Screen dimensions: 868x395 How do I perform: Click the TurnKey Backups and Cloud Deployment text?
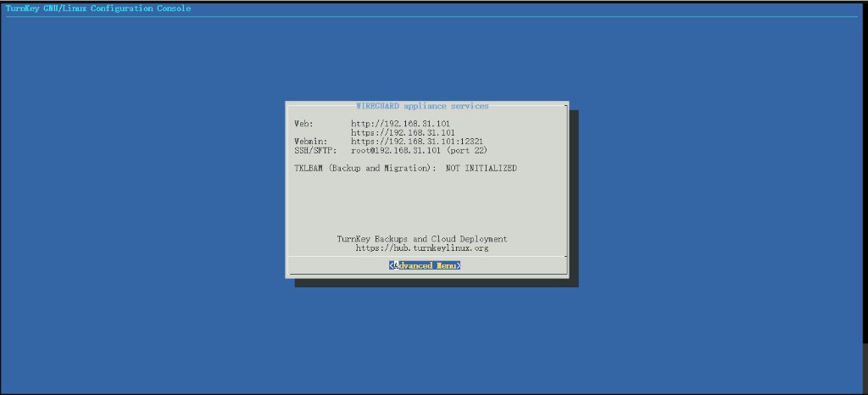[x=422, y=239]
